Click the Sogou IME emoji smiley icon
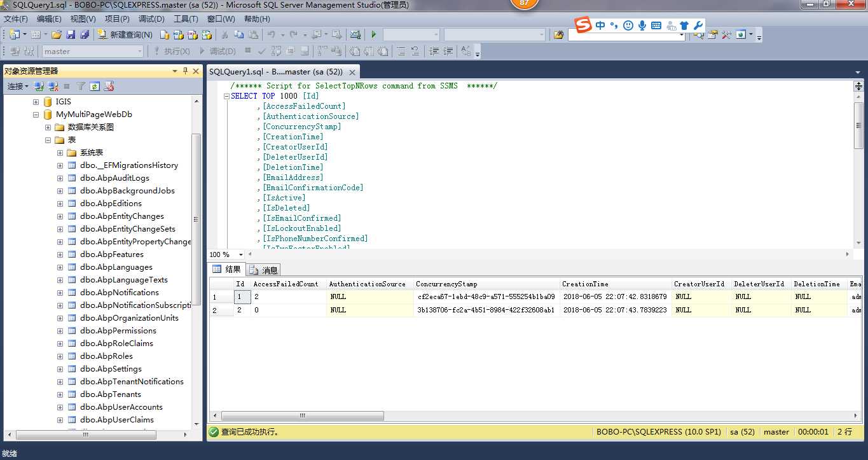This screenshot has height=460, width=868. coord(628,25)
